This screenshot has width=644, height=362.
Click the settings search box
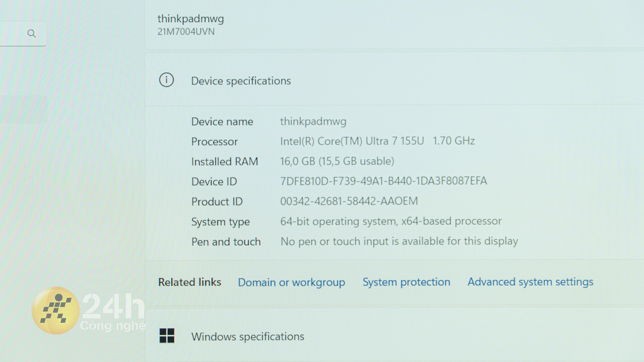click(x=23, y=34)
